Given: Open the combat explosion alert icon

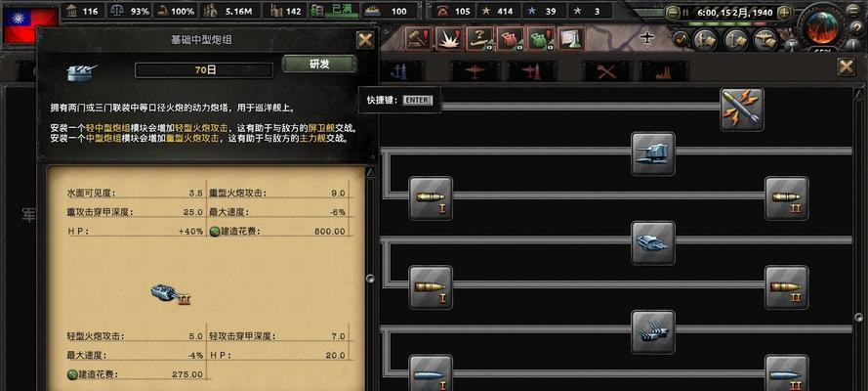Looking at the screenshot, I should tap(448, 38).
